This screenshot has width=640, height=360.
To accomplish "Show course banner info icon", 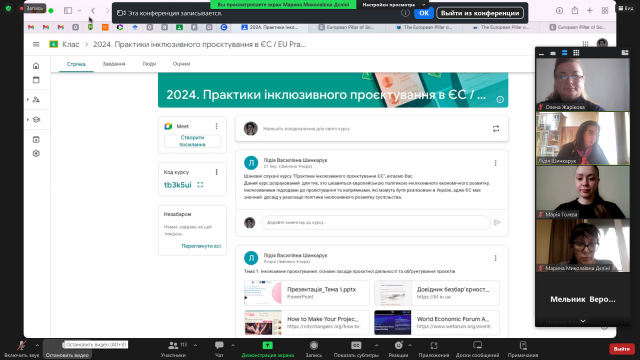I will coord(500,100).
